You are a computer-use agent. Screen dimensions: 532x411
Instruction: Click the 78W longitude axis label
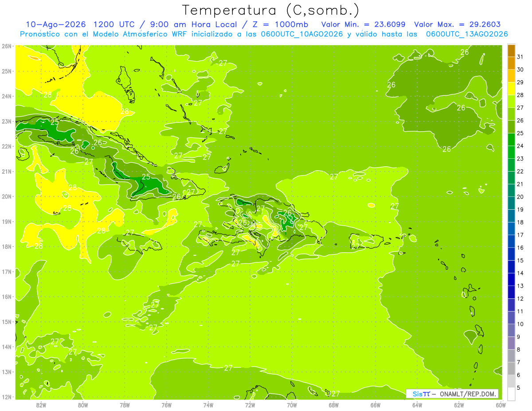[x=125, y=405]
